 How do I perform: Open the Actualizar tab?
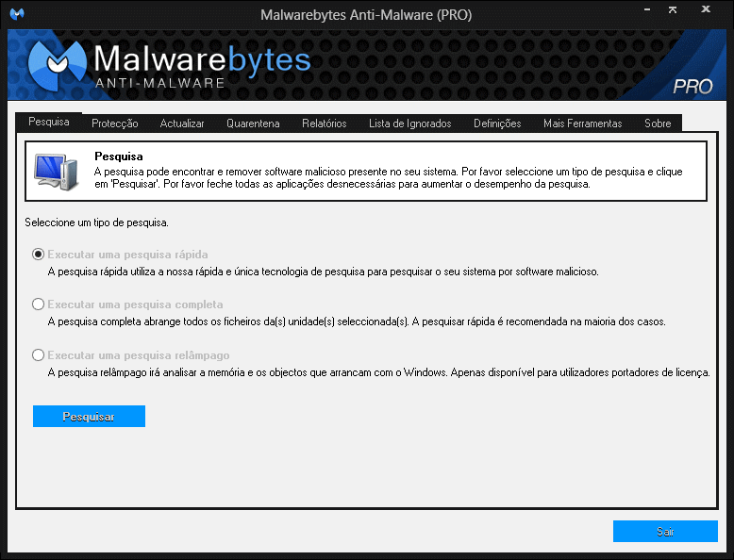point(182,124)
